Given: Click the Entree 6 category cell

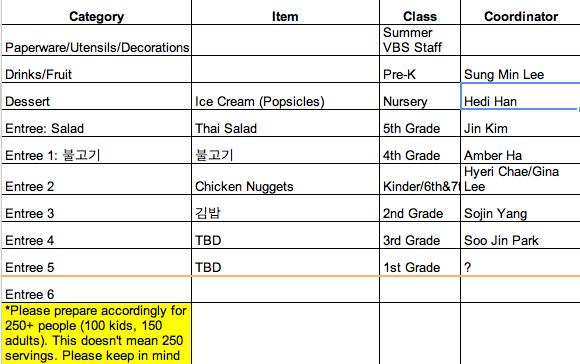Looking at the screenshot, I should pyautogui.click(x=97, y=289).
